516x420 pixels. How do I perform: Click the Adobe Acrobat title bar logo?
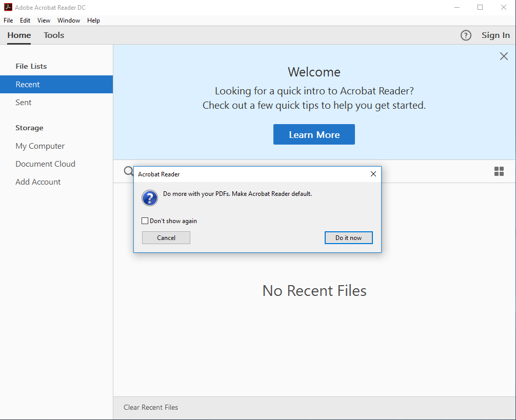click(x=8, y=7)
